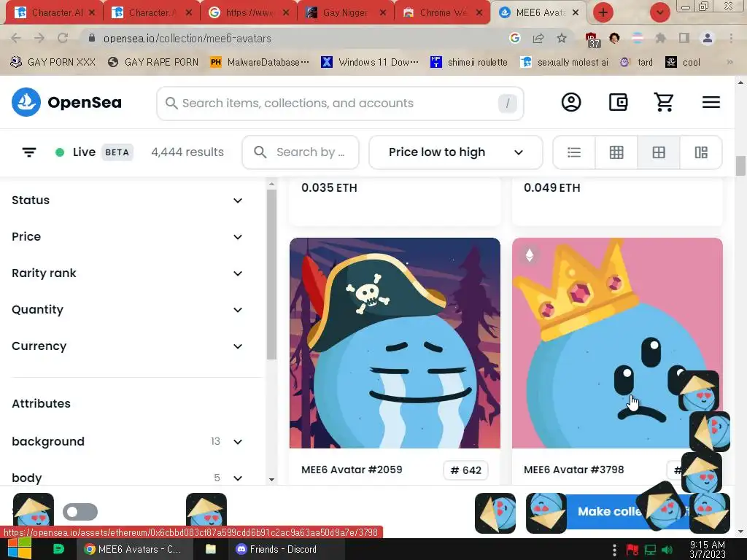Toggle the filter sidebar icon
747x560 pixels.
(x=29, y=152)
